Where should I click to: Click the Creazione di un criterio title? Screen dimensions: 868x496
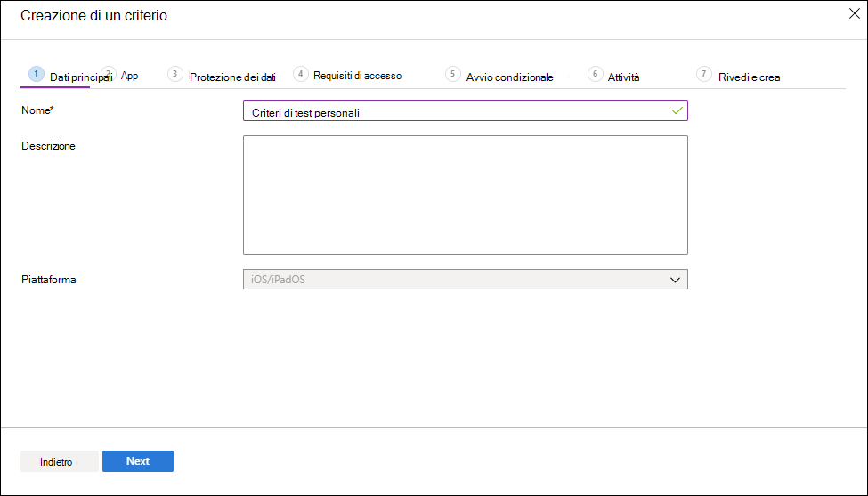click(x=93, y=15)
